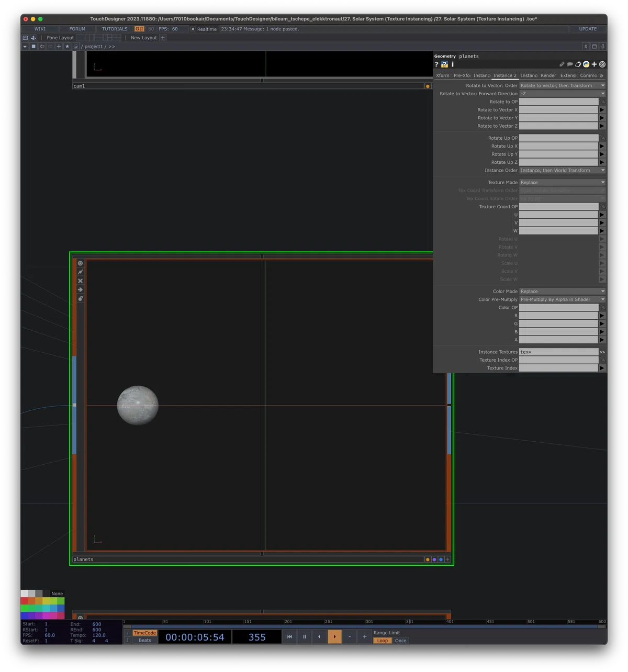The width and height of the screenshot is (628, 672).
Task: Click the anchor icon in layout bar
Action: point(33,38)
